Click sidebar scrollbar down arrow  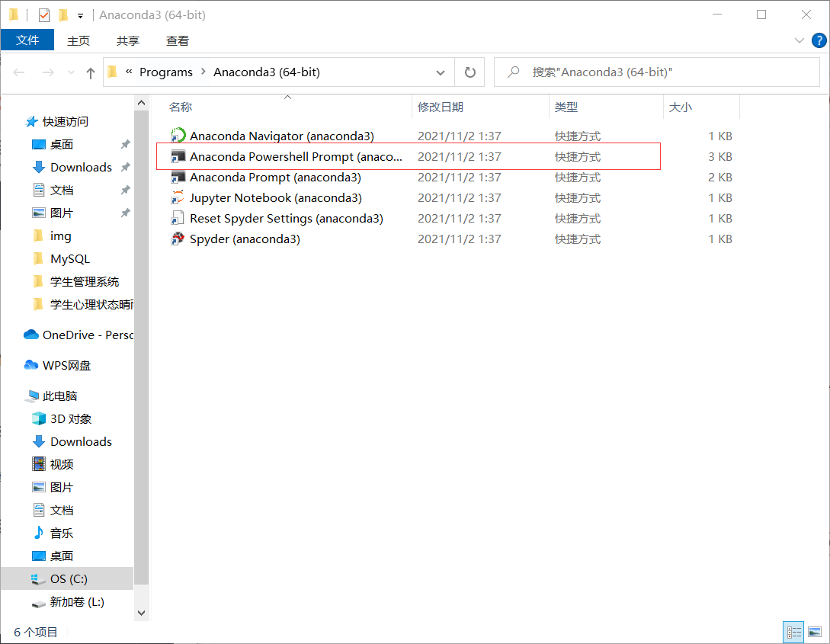point(141,613)
